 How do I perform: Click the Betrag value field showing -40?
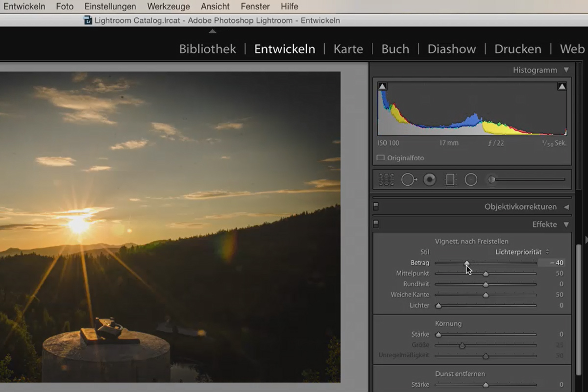pyautogui.click(x=552, y=263)
